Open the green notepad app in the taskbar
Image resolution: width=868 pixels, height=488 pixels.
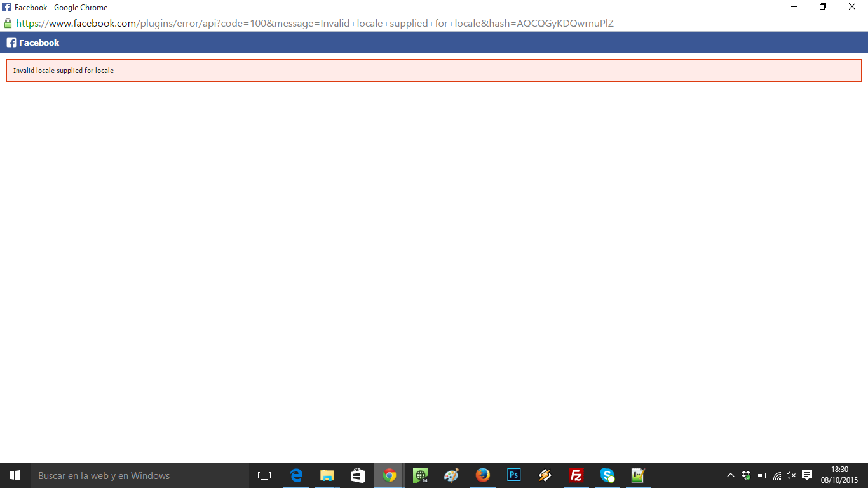(638, 475)
